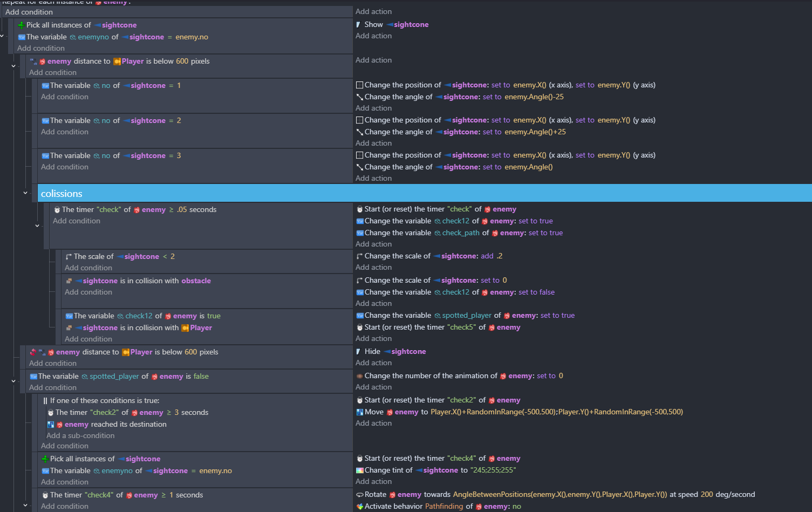Click the Hide sightcone action icon
The image size is (812, 512).
[358, 352]
